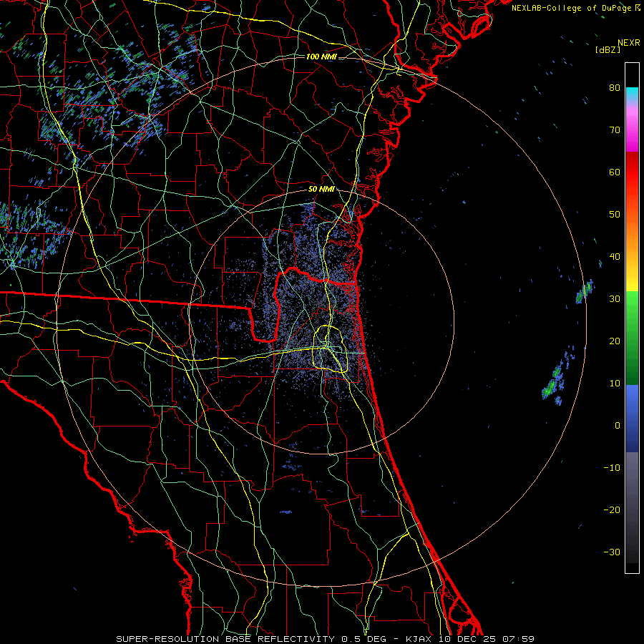The width and height of the screenshot is (644, 644).
Task: Click the 40 value on dBZ scale
Action: pyautogui.click(x=615, y=257)
